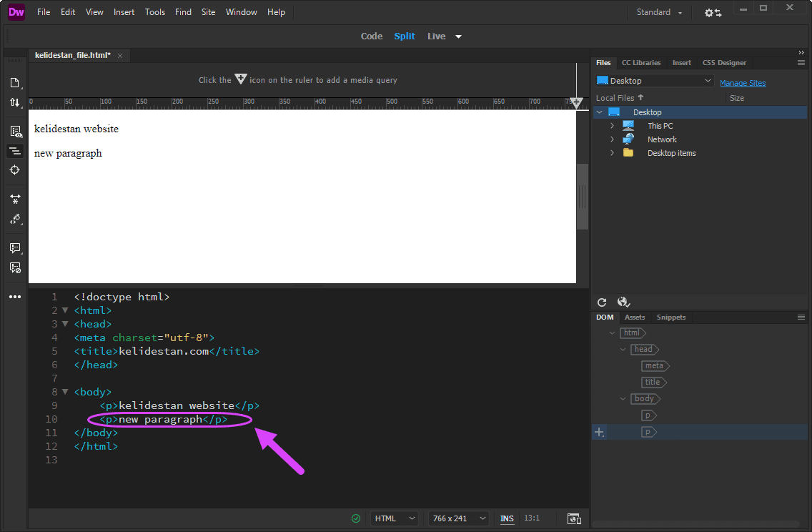Expand the Desktop items folder
Image resolution: width=812 pixels, height=532 pixels.
[x=612, y=153]
